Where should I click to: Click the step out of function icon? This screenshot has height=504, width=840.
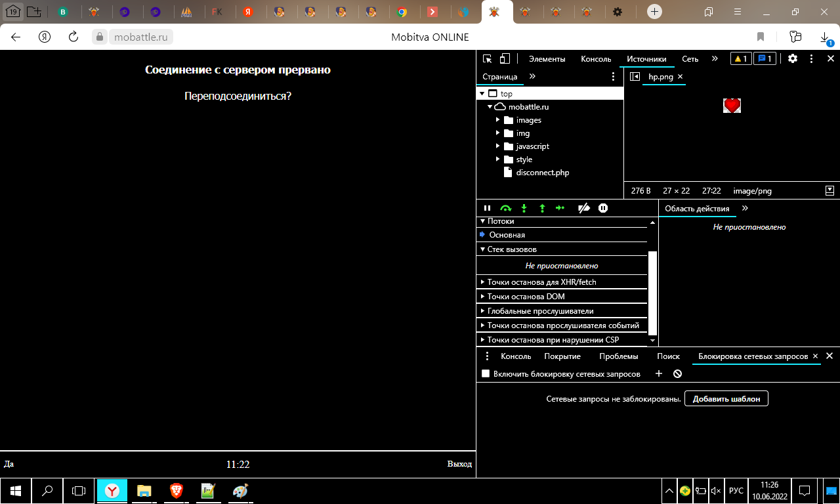[542, 208]
